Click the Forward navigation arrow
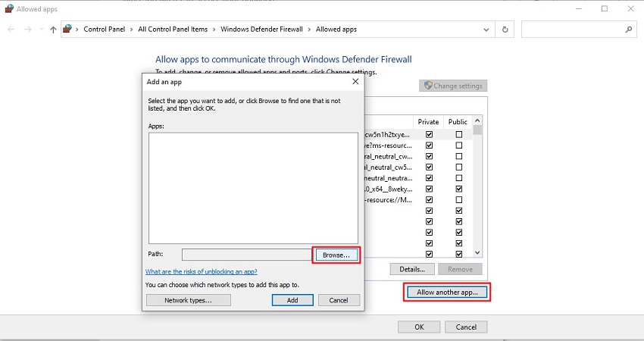644x341 pixels. tap(28, 30)
